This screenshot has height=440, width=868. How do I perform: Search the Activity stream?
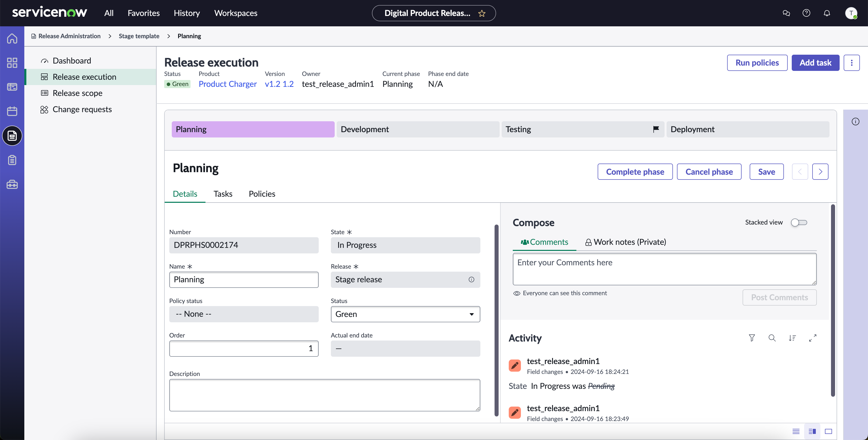coord(772,338)
